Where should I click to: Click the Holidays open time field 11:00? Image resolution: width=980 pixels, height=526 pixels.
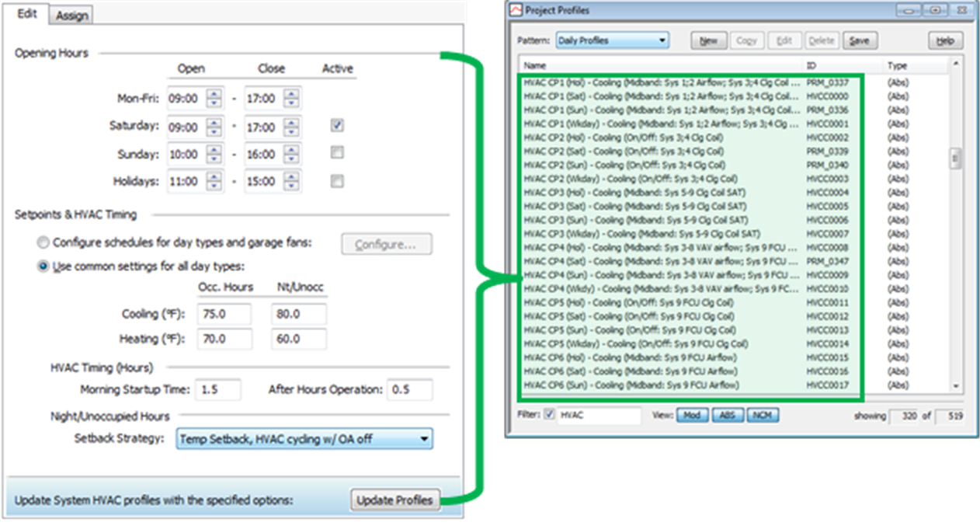(187, 182)
